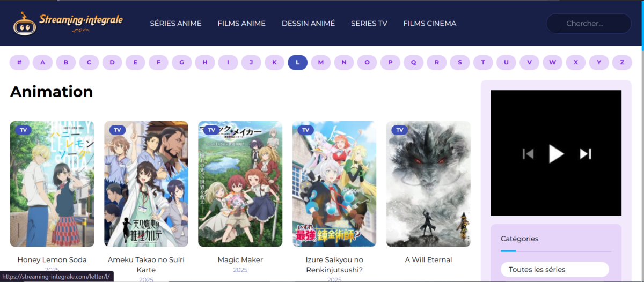Click the TV badge on A Will Eternal

pos(399,130)
